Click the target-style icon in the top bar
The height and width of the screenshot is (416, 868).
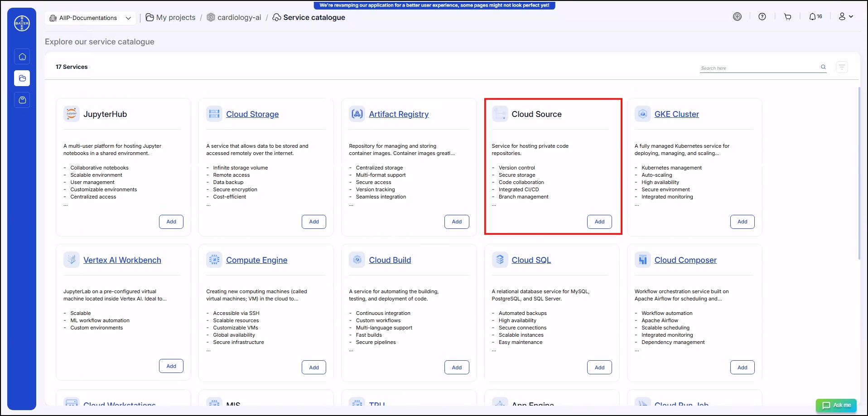click(x=737, y=17)
